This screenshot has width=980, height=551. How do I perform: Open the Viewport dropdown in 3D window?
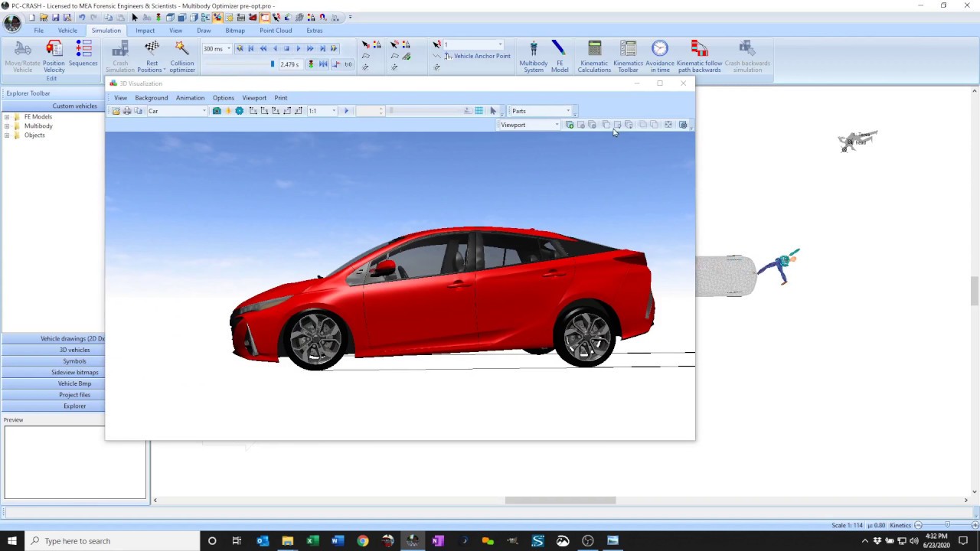[557, 125]
